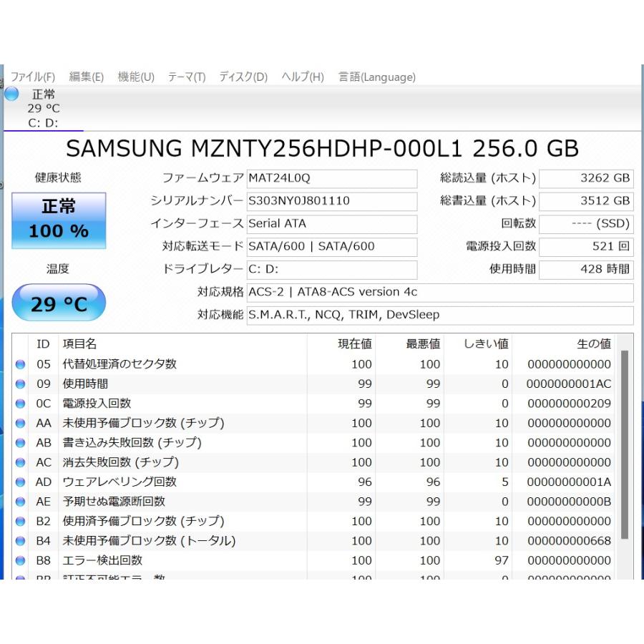The image size is (644, 644).
Task: Open the 編集(E) menu
Action: pos(87,77)
